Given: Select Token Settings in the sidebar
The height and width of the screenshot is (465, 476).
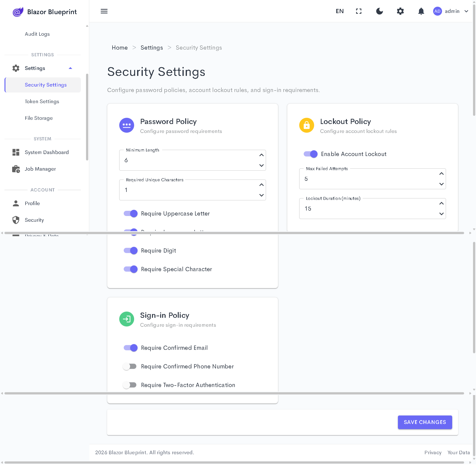Looking at the screenshot, I should [x=42, y=101].
